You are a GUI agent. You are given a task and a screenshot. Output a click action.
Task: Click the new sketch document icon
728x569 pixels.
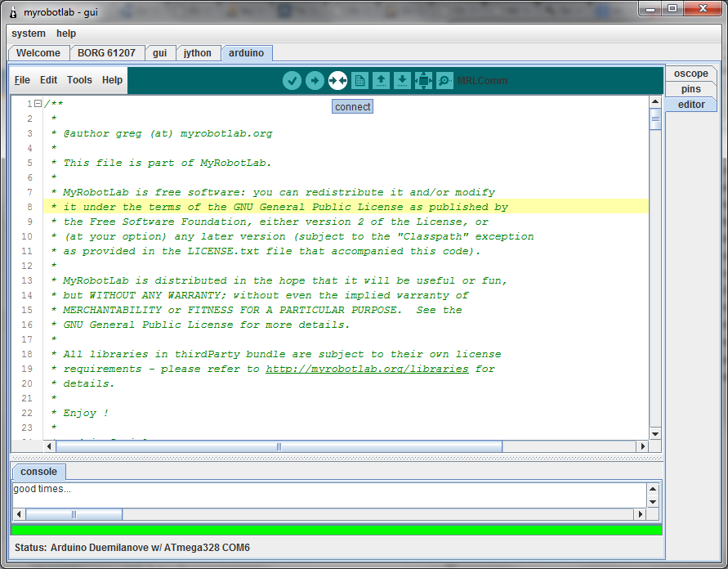tap(360, 81)
